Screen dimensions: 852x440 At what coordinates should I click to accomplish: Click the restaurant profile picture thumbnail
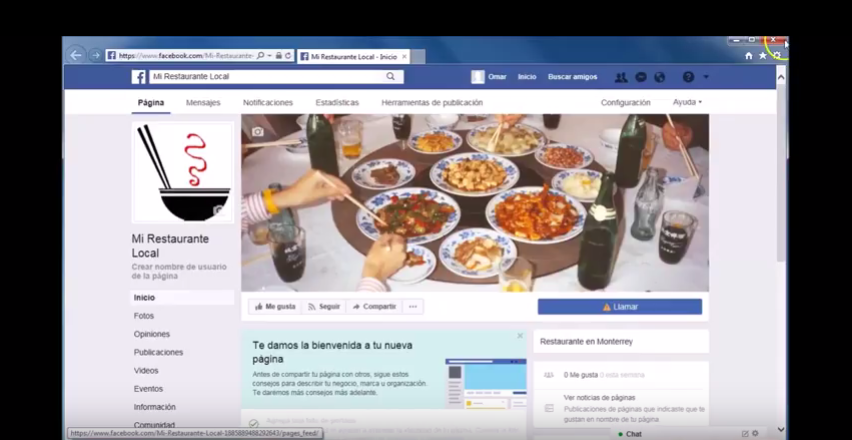(x=183, y=172)
